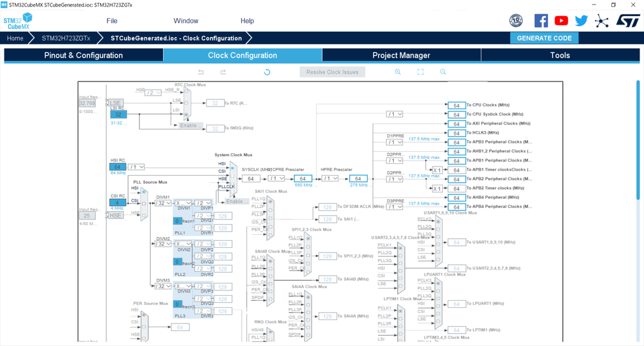Select the Clock Configuration tab
Viewport: 644px width, 346px height.
tap(242, 55)
